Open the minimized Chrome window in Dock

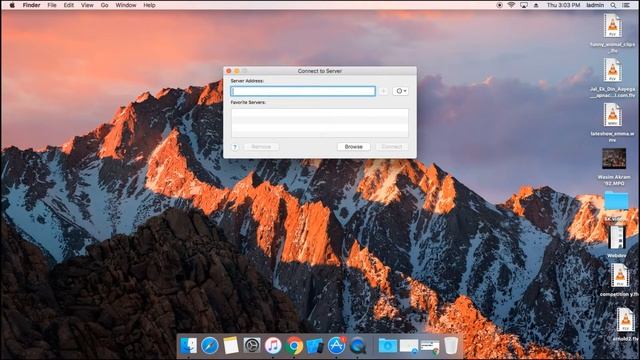click(x=430, y=346)
